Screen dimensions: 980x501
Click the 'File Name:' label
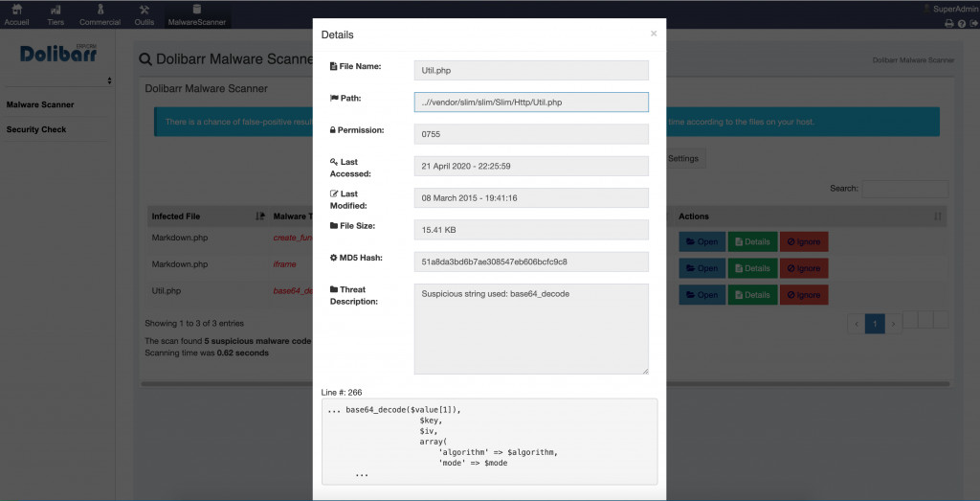(x=356, y=66)
